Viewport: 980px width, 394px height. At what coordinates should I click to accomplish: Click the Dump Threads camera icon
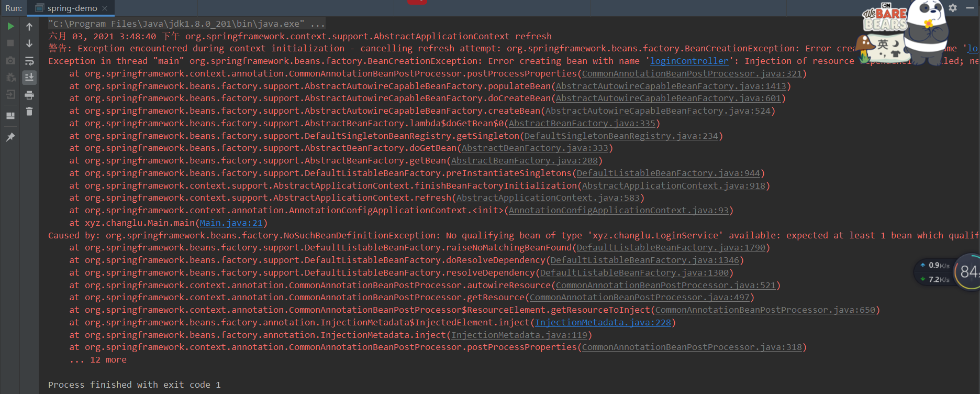10,61
